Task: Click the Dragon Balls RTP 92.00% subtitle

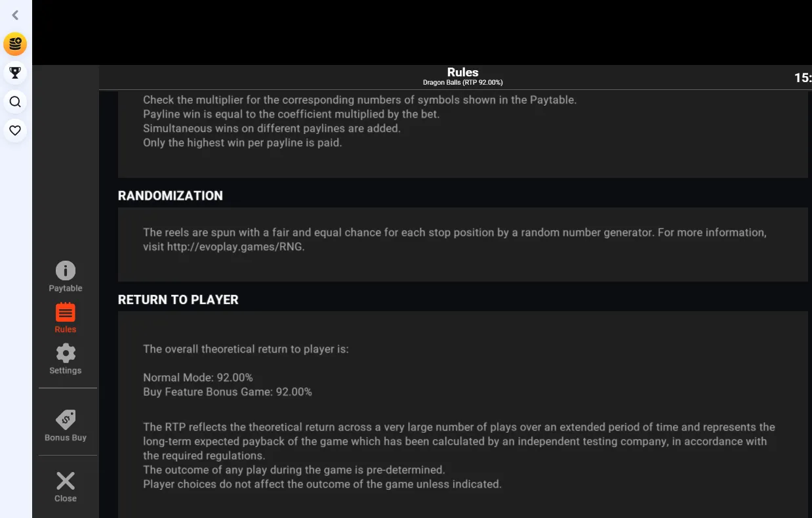Action: [x=462, y=83]
